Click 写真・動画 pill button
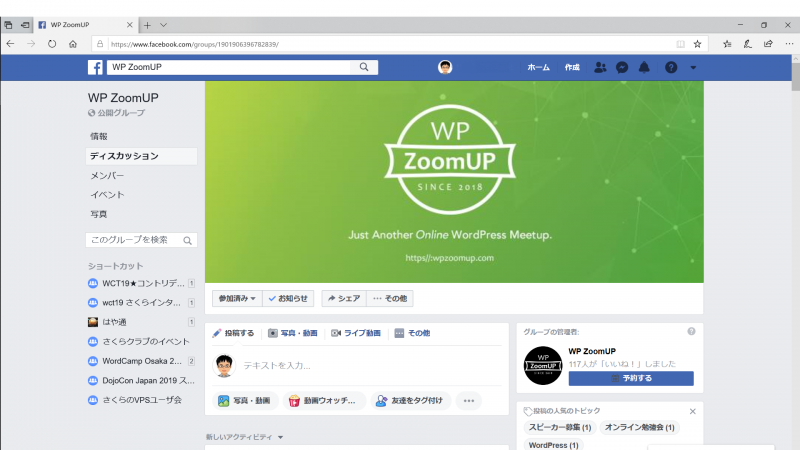The height and width of the screenshot is (450, 800). pos(245,401)
